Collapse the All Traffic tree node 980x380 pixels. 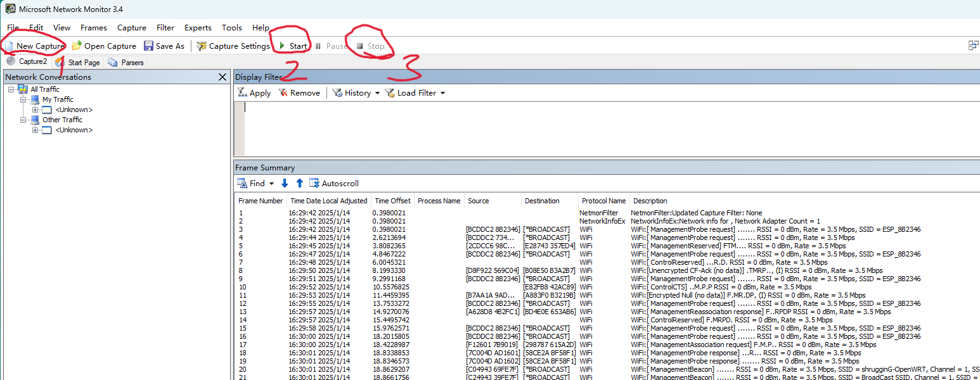(11, 89)
